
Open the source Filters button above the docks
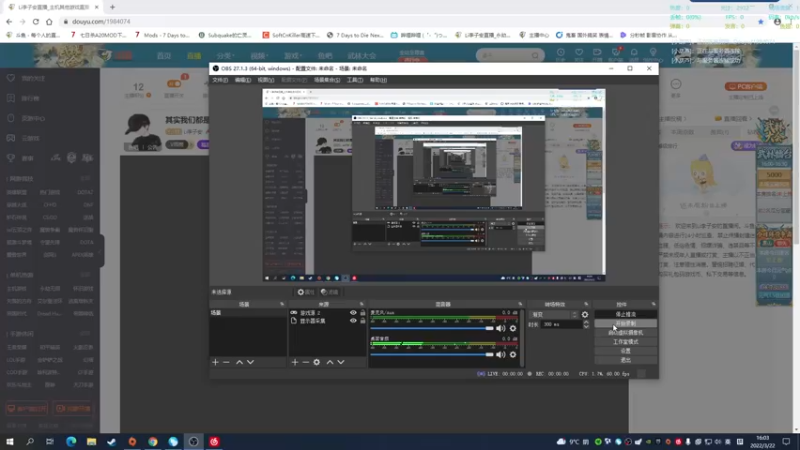pyautogui.click(x=330, y=292)
